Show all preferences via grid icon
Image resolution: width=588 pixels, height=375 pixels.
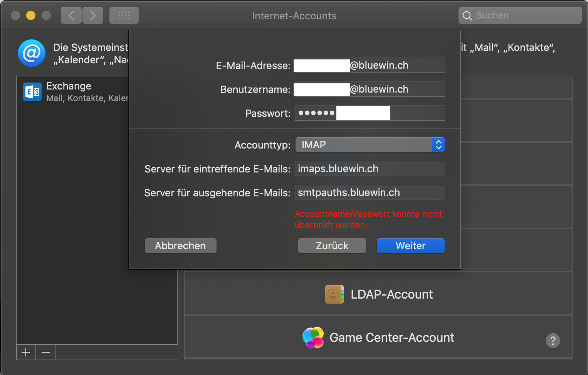click(x=124, y=16)
